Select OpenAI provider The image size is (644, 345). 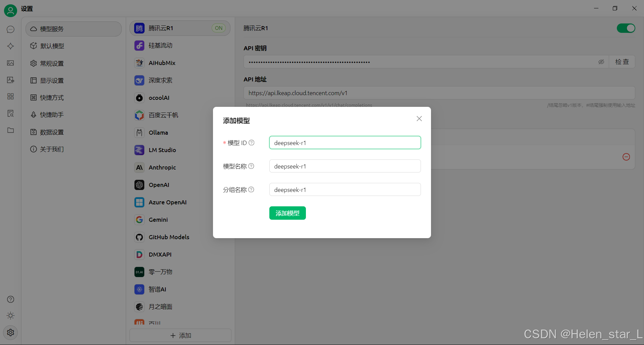point(171,185)
